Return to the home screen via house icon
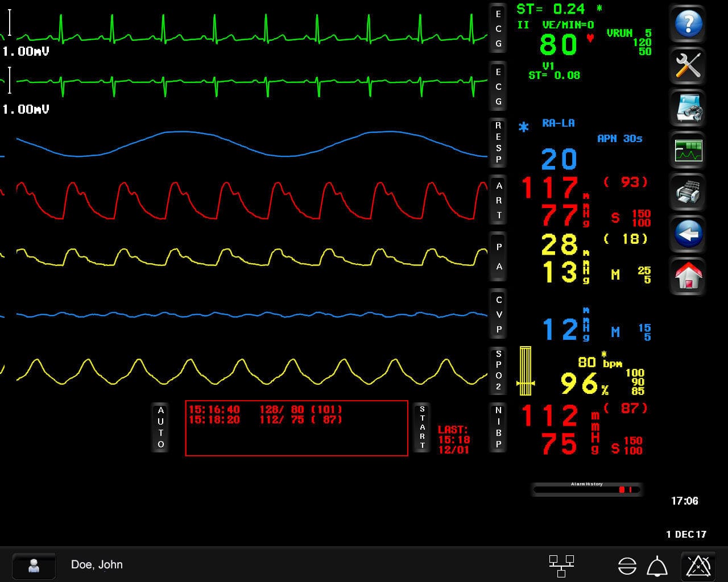 pyautogui.click(x=688, y=276)
